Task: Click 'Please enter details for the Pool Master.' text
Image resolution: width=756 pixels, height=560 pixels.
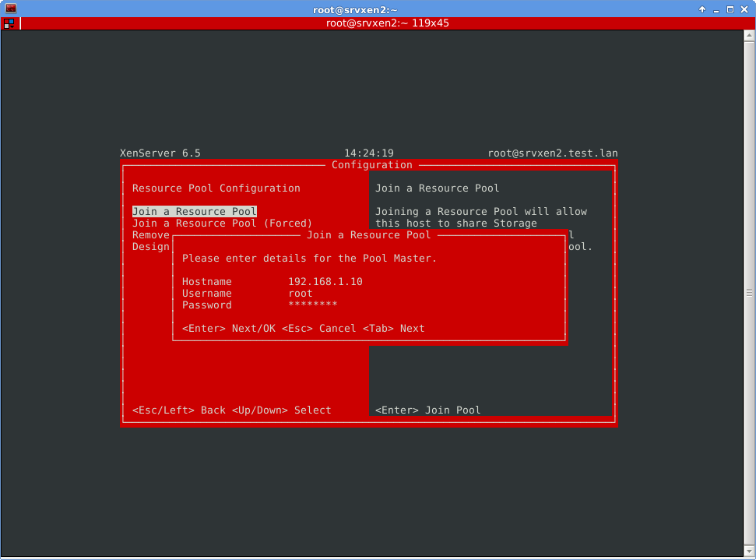Action: coord(309,259)
